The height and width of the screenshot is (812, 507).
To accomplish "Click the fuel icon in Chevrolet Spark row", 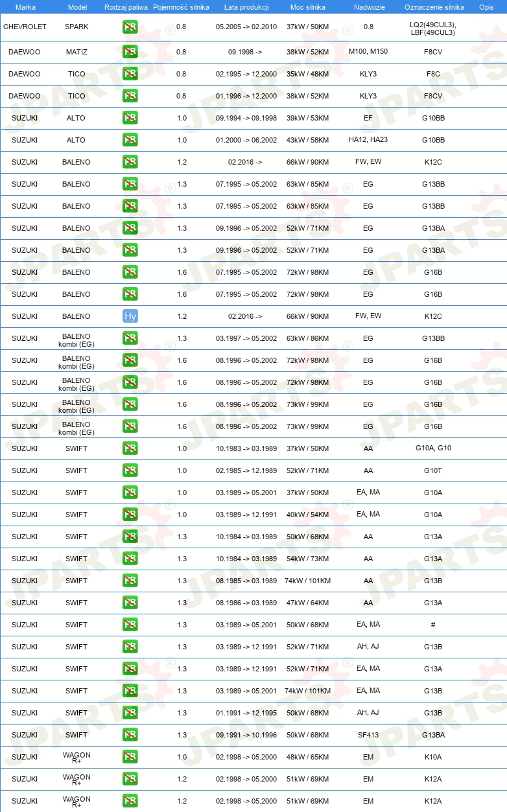I will pyautogui.click(x=130, y=27).
